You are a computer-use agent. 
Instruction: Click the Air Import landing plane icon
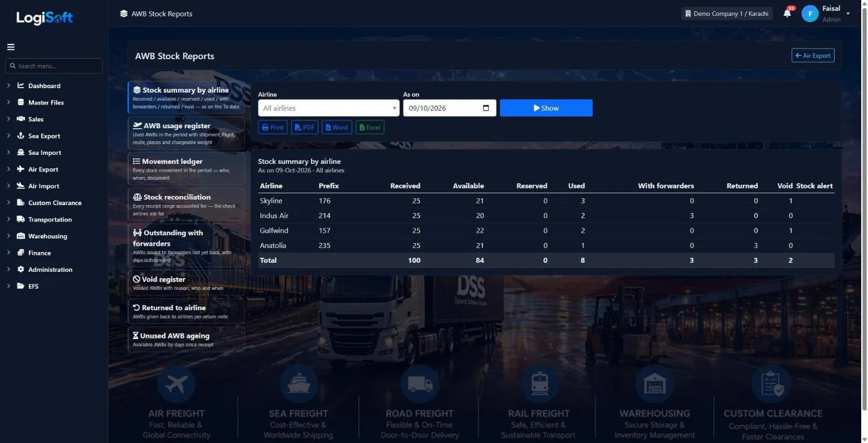click(21, 186)
